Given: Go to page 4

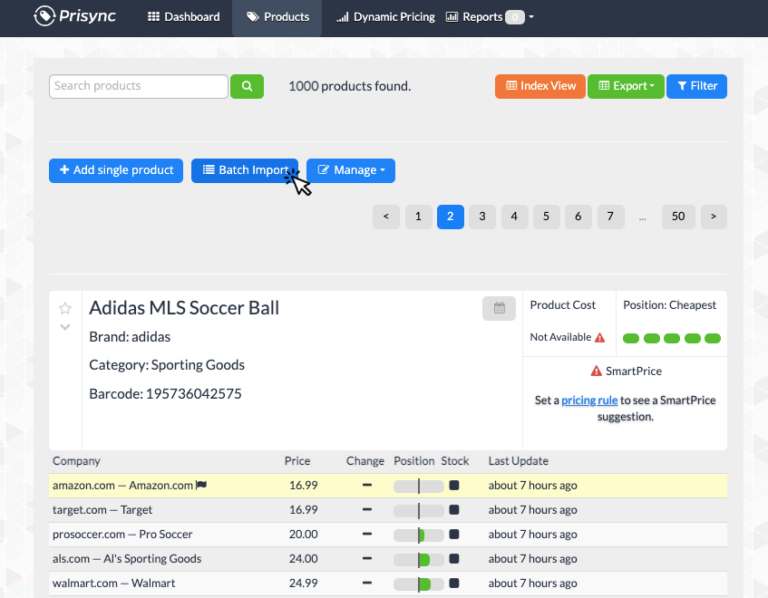Looking at the screenshot, I should [514, 216].
